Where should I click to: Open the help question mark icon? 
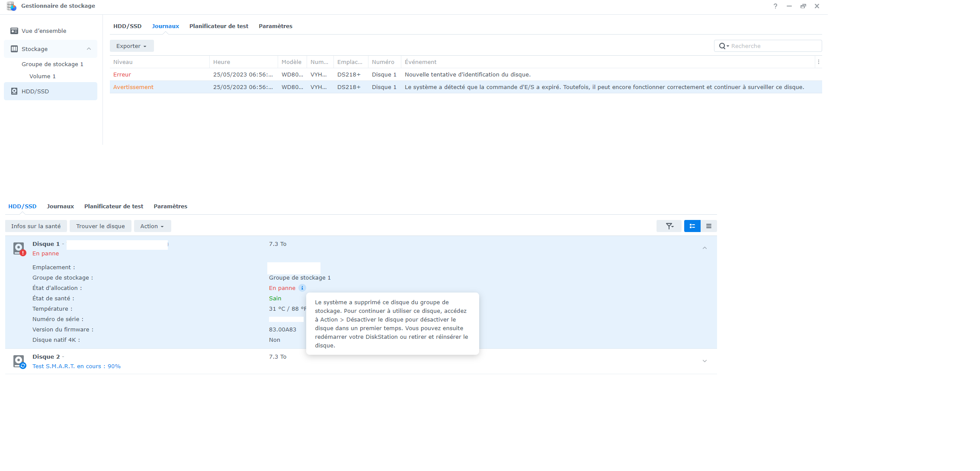[775, 6]
